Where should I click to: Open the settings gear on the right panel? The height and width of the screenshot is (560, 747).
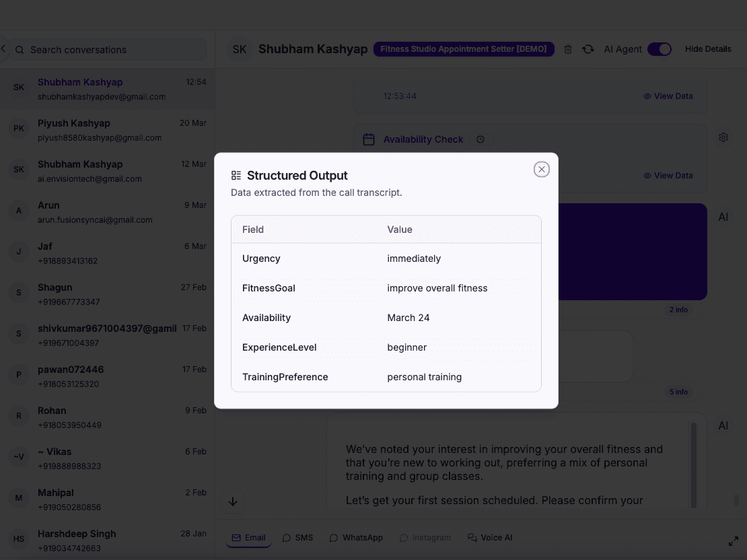point(723,137)
